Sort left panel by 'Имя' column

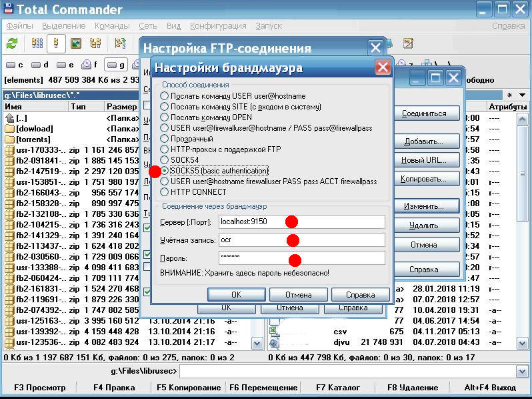[35, 107]
